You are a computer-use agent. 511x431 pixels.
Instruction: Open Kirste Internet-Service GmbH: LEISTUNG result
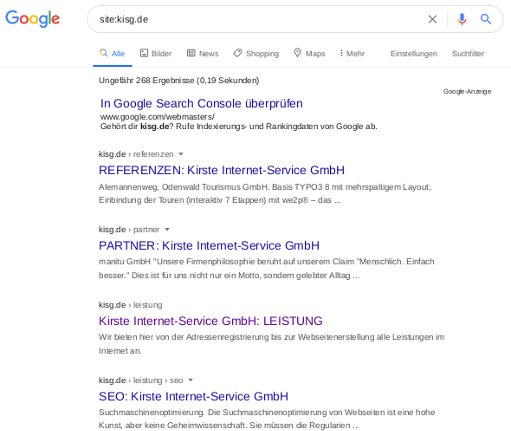point(210,321)
